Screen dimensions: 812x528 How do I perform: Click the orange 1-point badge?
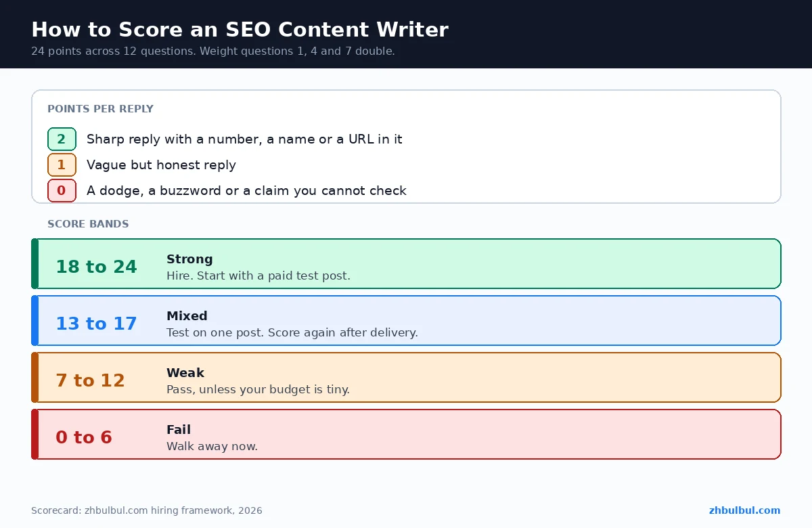[62, 165]
